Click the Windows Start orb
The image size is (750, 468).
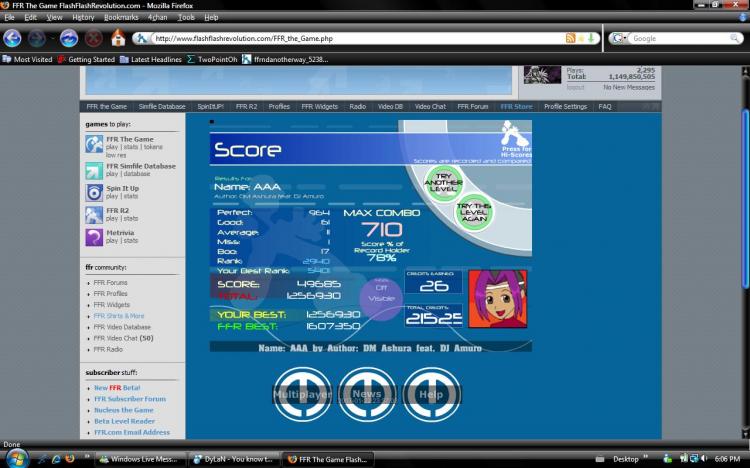(16, 458)
